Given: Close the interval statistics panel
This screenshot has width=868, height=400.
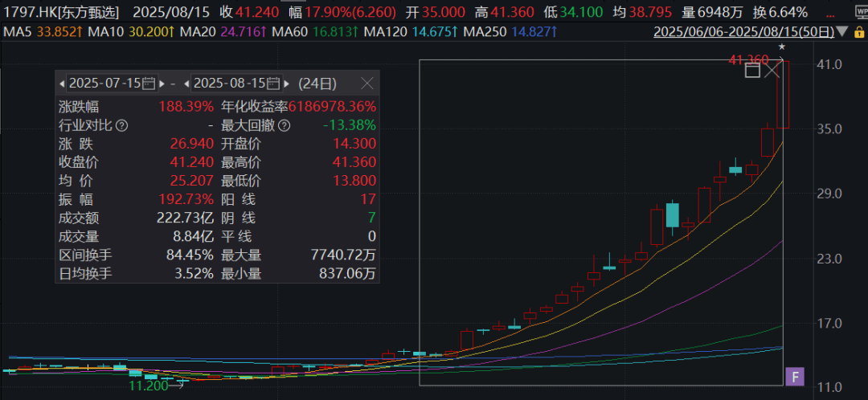Looking at the screenshot, I should click(367, 84).
